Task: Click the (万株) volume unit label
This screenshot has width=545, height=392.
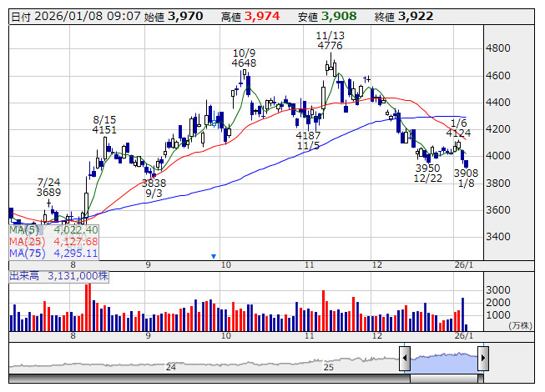Action: tap(520, 325)
